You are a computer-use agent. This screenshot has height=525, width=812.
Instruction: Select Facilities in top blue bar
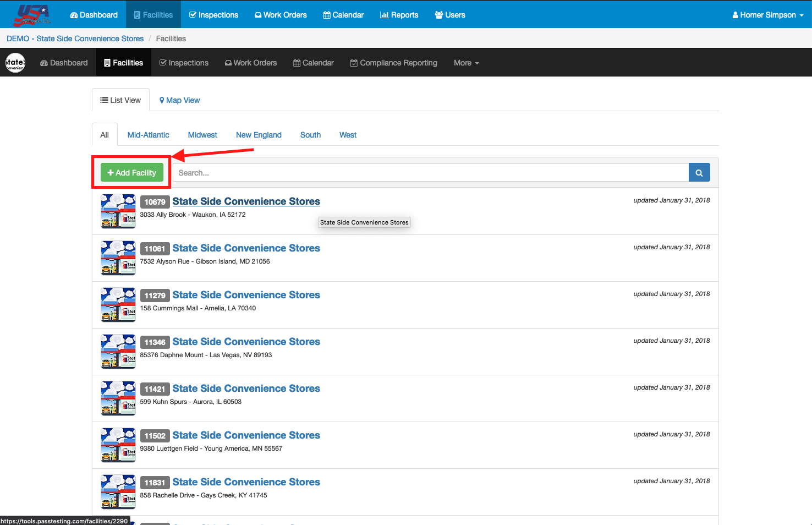pyautogui.click(x=153, y=15)
